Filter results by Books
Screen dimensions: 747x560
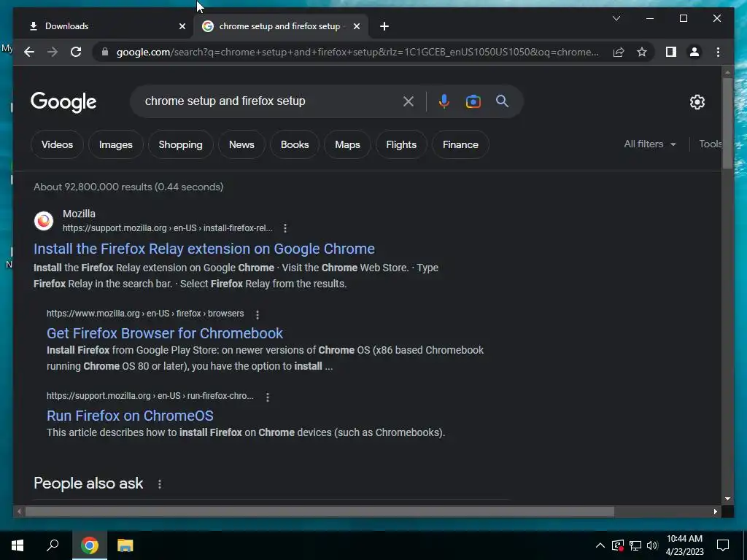pos(295,145)
